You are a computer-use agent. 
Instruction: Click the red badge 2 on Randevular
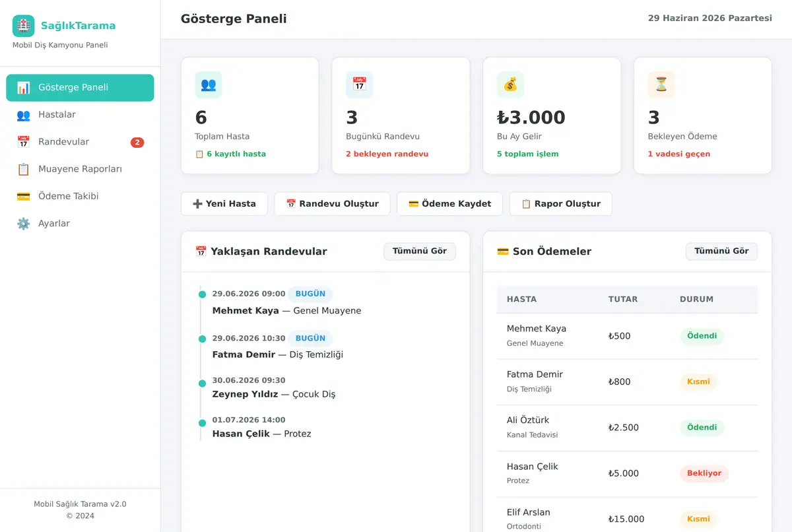pos(137,143)
